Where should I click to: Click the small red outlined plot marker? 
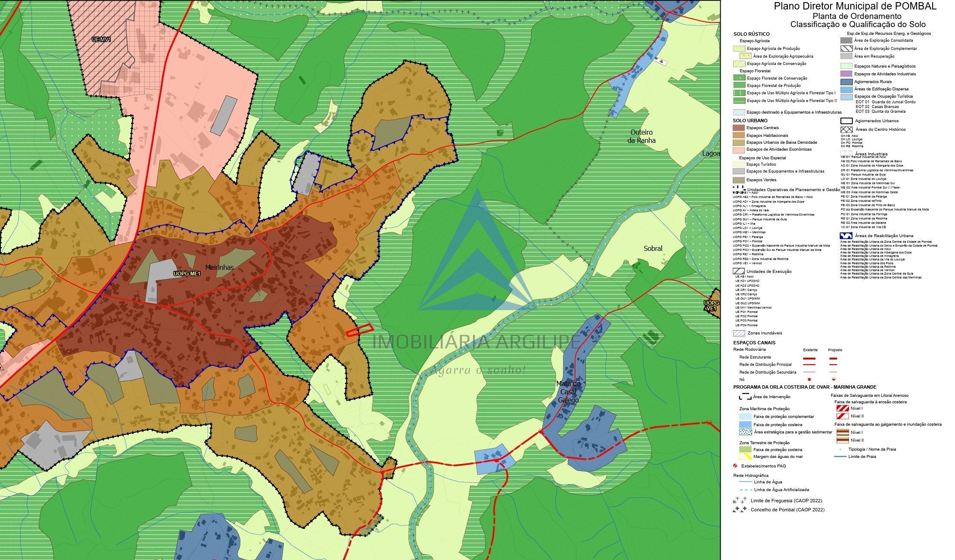(x=359, y=330)
